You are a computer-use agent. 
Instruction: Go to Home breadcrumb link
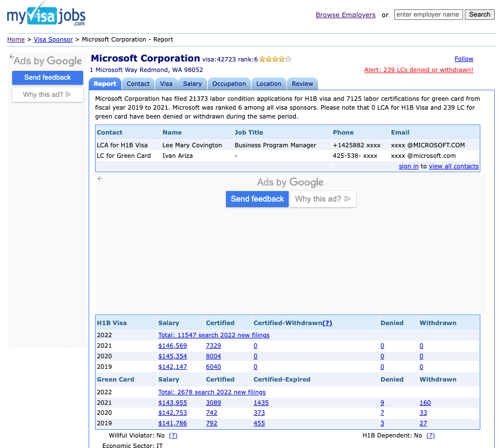(16, 39)
